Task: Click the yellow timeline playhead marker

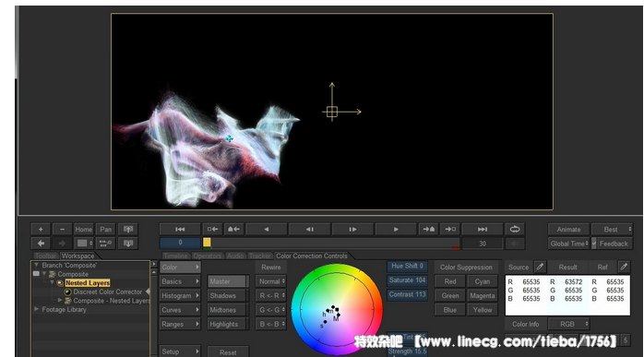Action: point(207,243)
